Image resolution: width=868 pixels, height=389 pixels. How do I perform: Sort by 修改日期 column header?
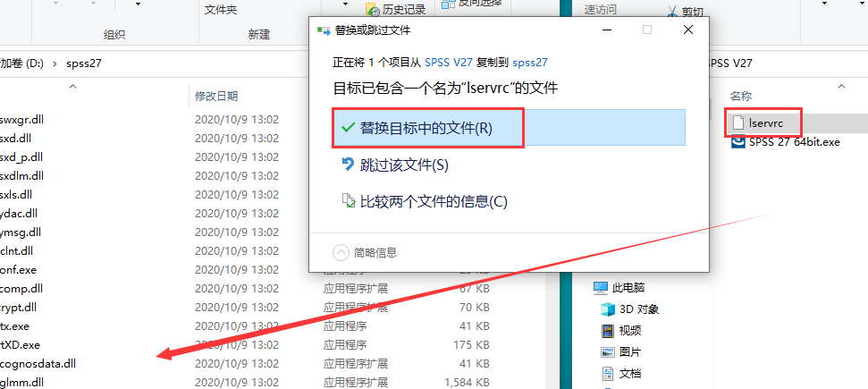pos(216,96)
